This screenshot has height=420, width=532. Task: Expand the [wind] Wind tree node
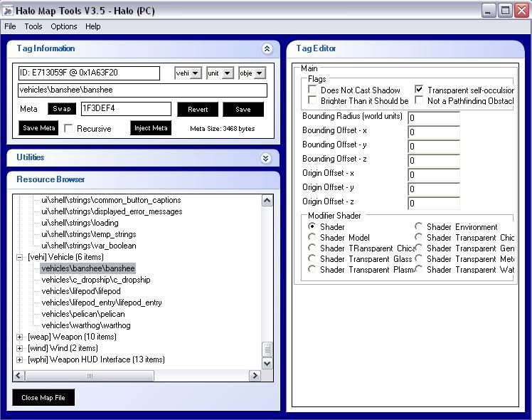click(x=20, y=348)
